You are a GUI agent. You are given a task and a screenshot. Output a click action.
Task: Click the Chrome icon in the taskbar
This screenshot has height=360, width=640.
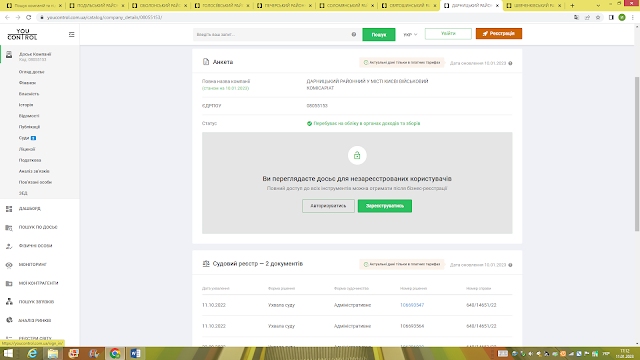click(x=115, y=353)
